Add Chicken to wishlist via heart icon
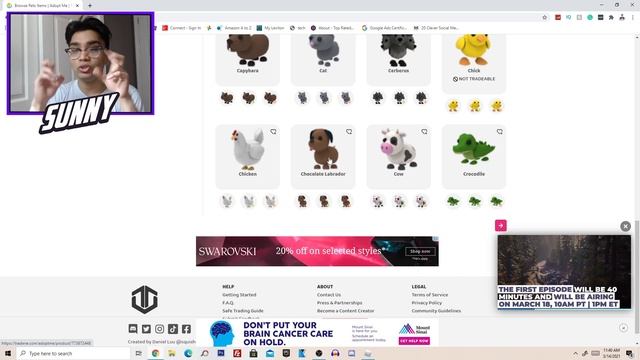This screenshot has height=360, width=640. coord(273,132)
